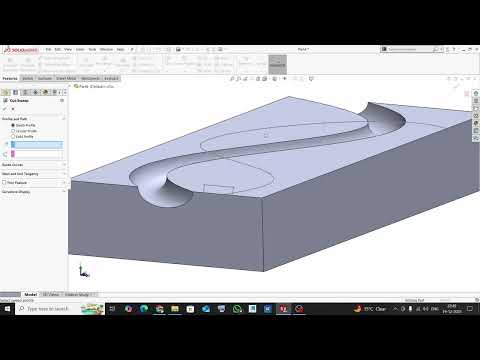Viewport: 480px width, 360px height.
Task: Confirm the Cut-Sweep with the green checkmark
Action: tap(5, 109)
